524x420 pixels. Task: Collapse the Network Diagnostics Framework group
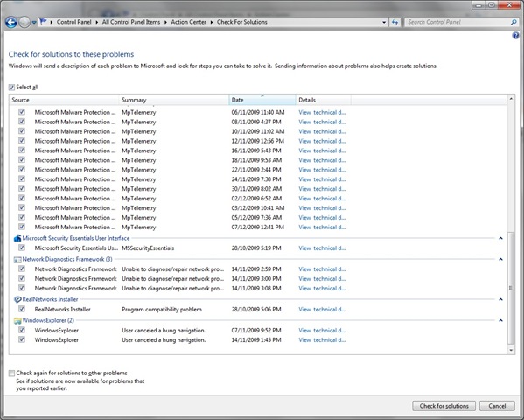[x=500, y=259]
